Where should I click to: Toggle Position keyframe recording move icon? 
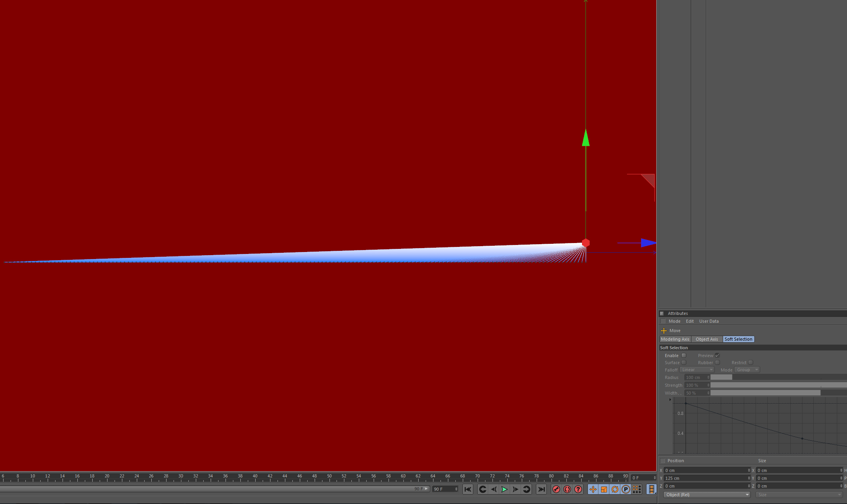tap(593, 489)
